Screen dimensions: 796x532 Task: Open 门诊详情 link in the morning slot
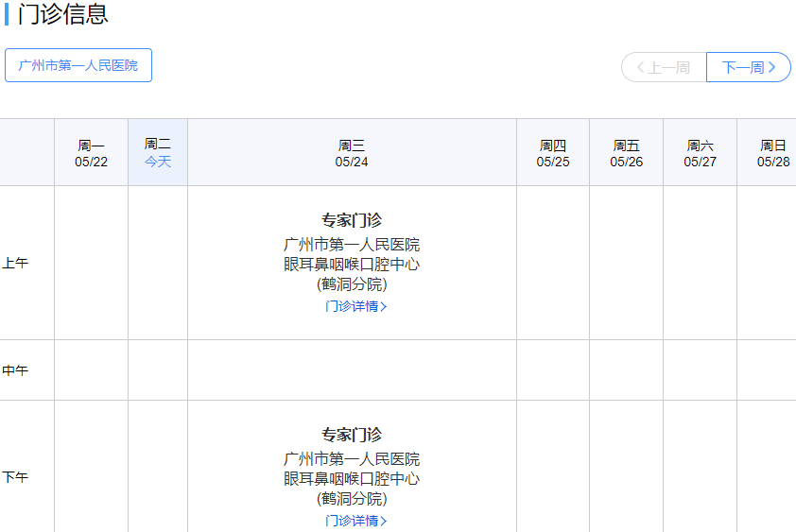(355, 306)
